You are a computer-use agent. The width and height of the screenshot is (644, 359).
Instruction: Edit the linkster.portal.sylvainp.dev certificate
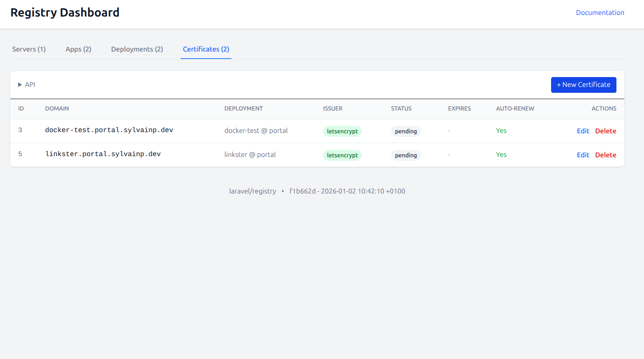(x=583, y=155)
